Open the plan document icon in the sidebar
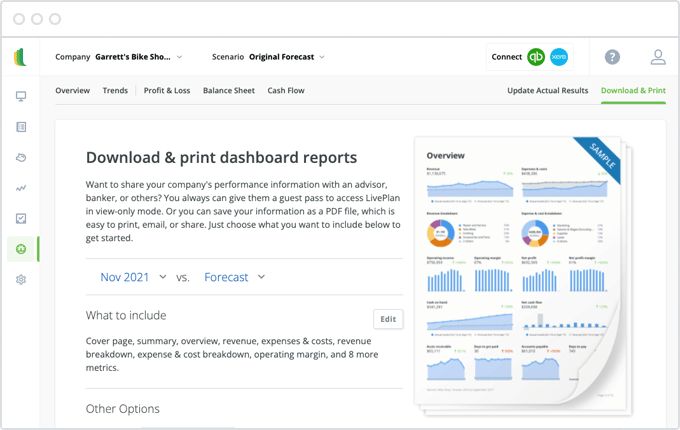The image size is (680, 430). pyautogui.click(x=21, y=127)
